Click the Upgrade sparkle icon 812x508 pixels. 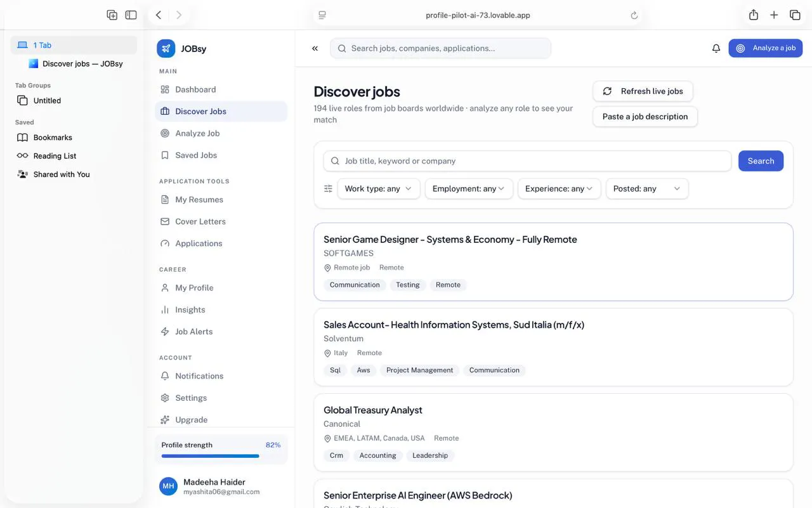point(165,420)
